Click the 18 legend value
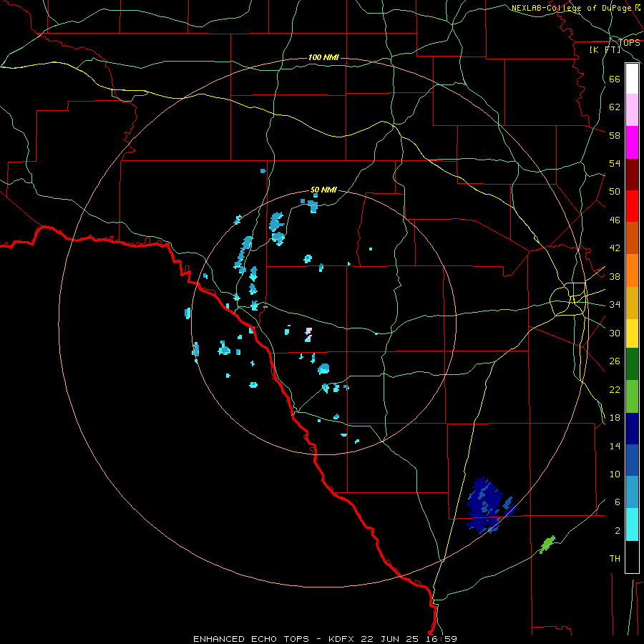 [x=615, y=418]
